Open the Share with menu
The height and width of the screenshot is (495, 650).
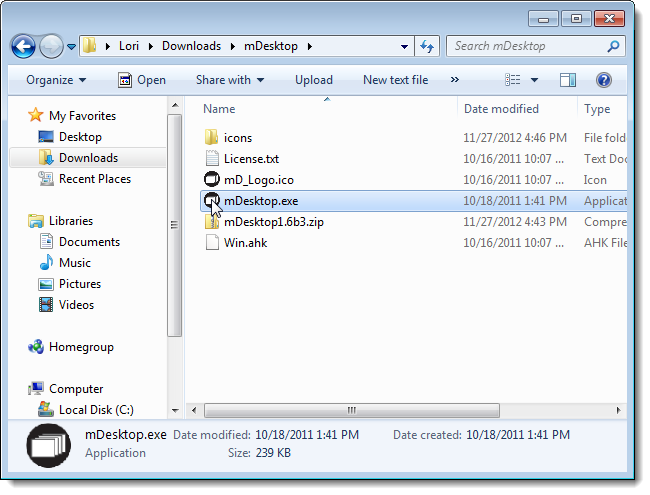230,80
